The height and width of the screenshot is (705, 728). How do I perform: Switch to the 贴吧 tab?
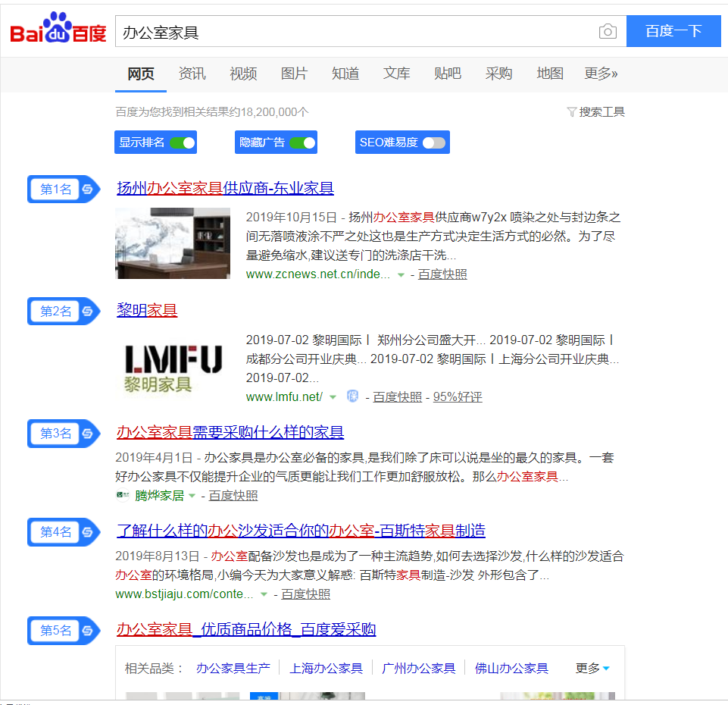click(447, 74)
